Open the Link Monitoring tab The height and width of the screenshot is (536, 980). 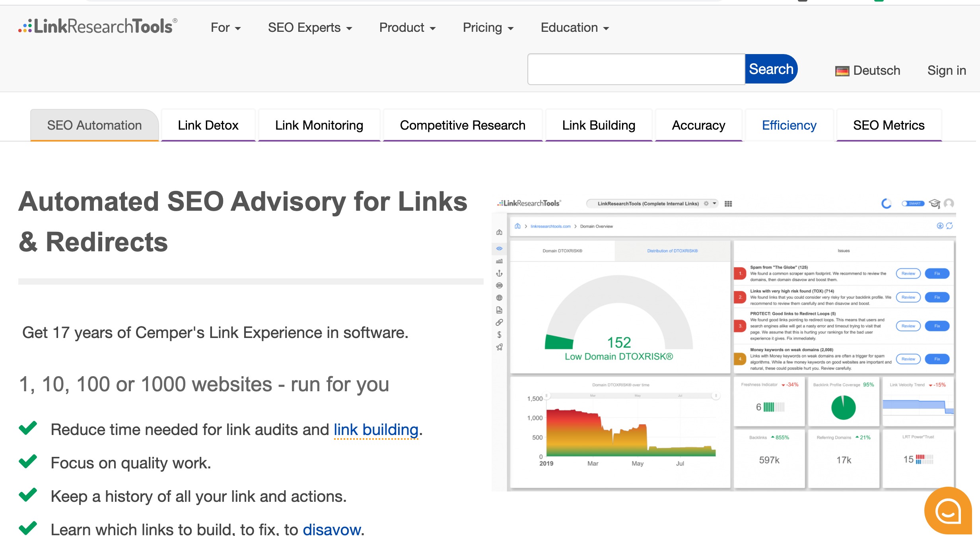319,125
